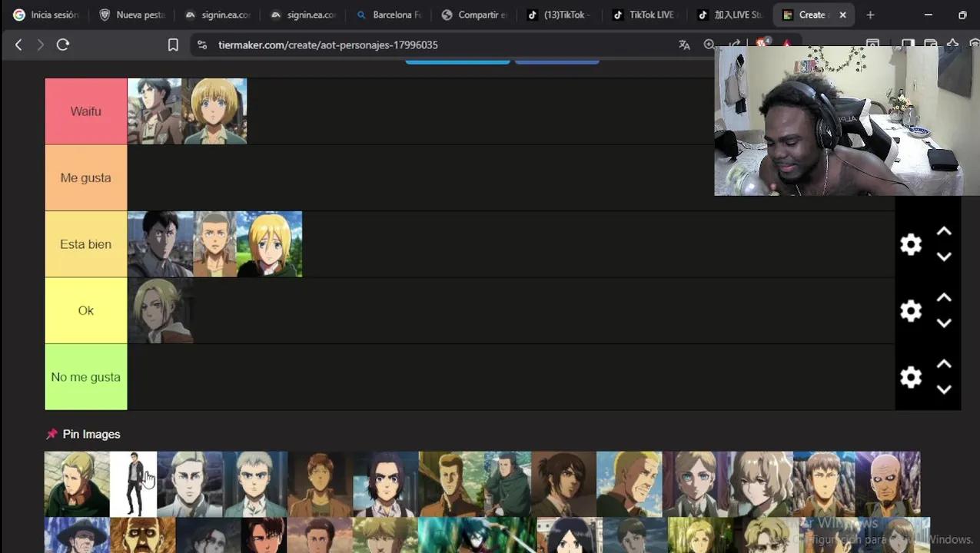Select blonde girl on green background in Esta bien

point(269,244)
